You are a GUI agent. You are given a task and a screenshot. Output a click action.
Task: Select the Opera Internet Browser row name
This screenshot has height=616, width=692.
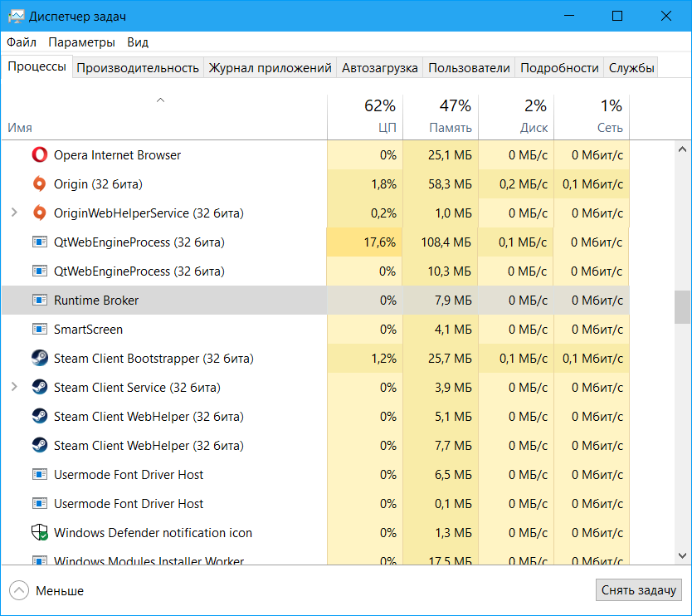117,155
